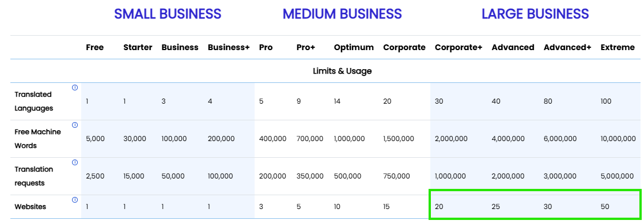Click the Translated Languages row label
The height and width of the screenshot is (224, 644).
[33, 101]
